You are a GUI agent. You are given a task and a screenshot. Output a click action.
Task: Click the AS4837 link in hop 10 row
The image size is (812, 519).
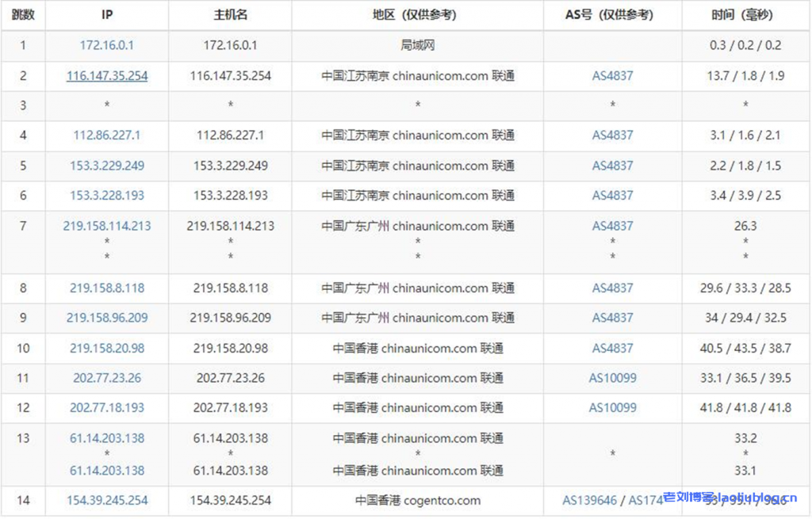pos(612,348)
